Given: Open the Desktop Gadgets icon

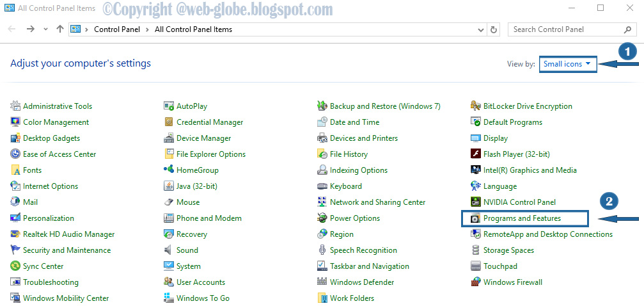Looking at the screenshot, I should (x=15, y=138).
